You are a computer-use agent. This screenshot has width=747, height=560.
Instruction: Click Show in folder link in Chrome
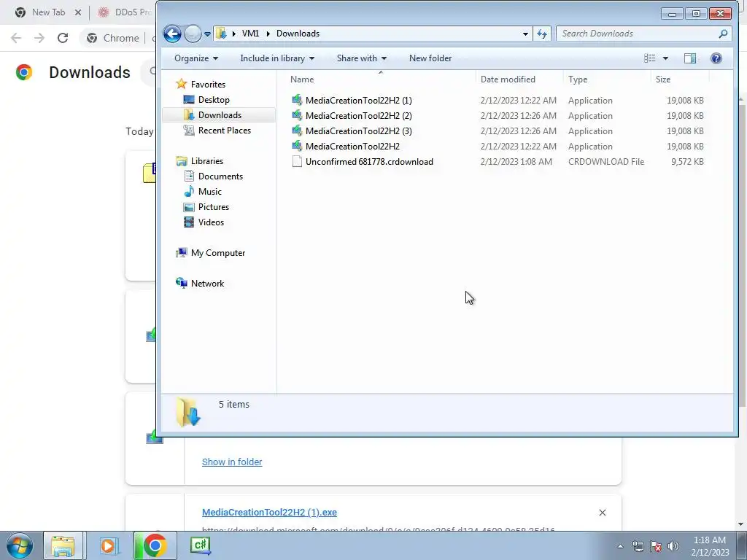[232, 462]
